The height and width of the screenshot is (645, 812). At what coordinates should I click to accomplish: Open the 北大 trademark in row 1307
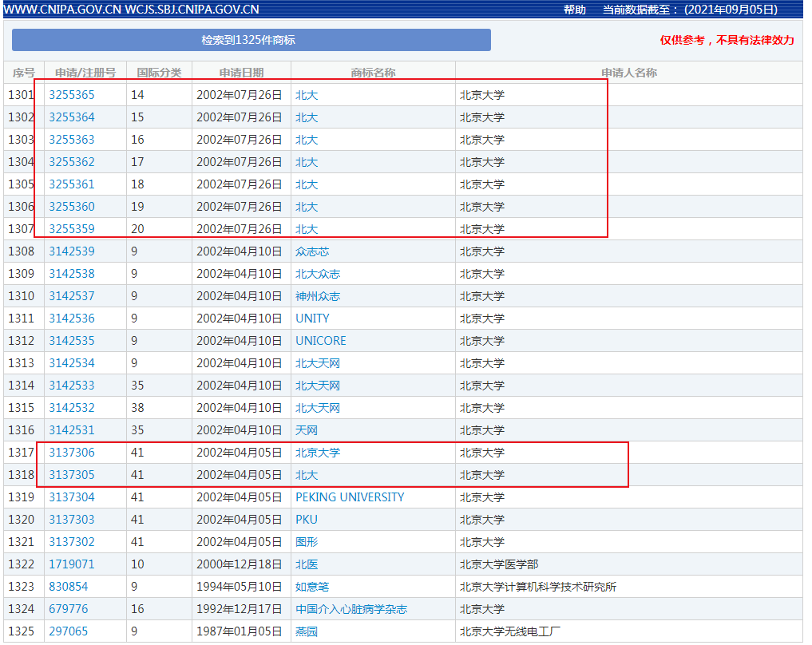(307, 228)
